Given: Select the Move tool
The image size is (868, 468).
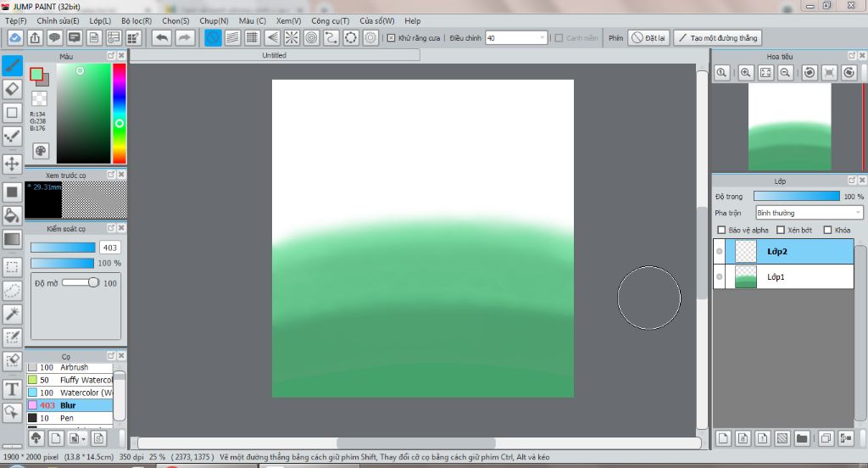Looking at the screenshot, I should point(12,164).
